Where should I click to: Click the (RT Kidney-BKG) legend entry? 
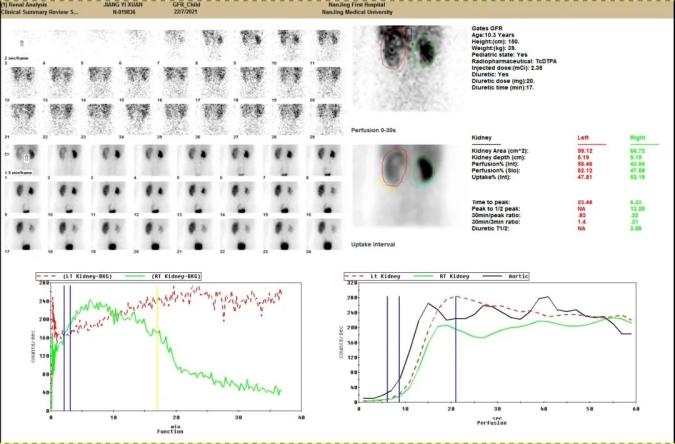164,276
